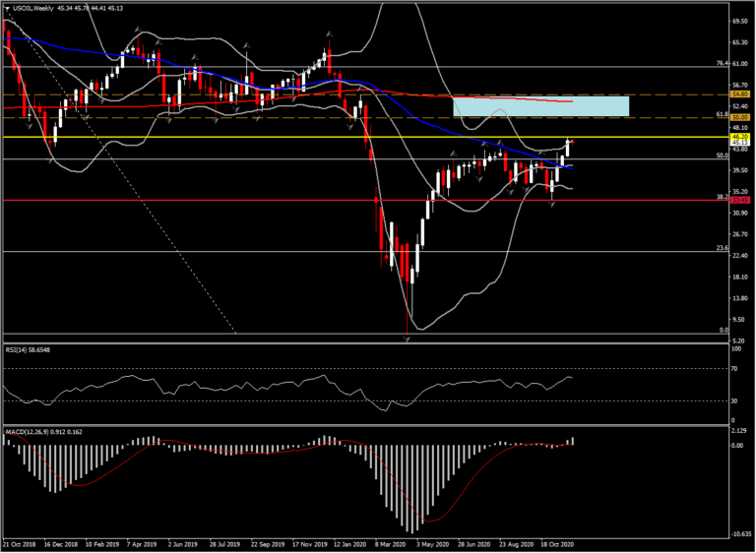Click the 13.80 price axis value
The width and height of the screenshot is (756, 553).
click(x=739, y=298)
